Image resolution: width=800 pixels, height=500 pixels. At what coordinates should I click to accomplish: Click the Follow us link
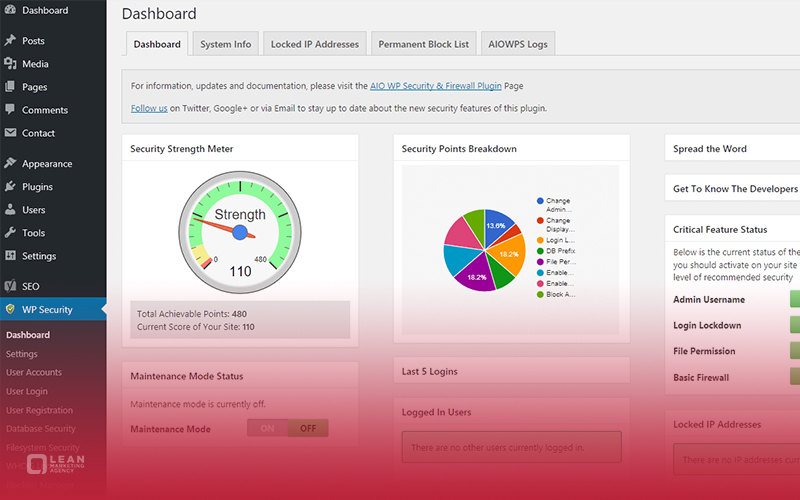(x=149, y=108)
